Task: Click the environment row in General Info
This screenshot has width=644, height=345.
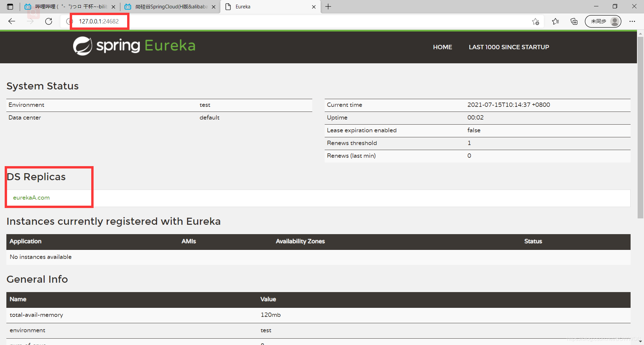Action: (318, 330)
